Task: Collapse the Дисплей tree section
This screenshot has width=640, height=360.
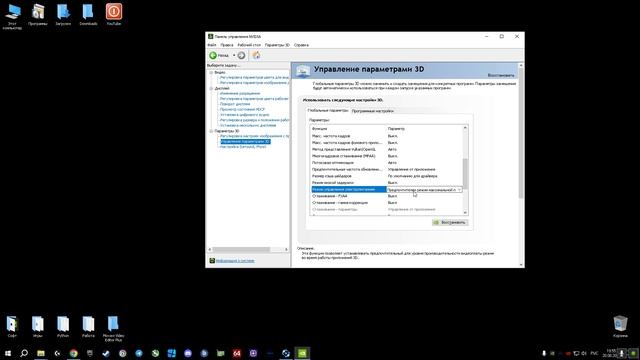Action: coord(211,88)
